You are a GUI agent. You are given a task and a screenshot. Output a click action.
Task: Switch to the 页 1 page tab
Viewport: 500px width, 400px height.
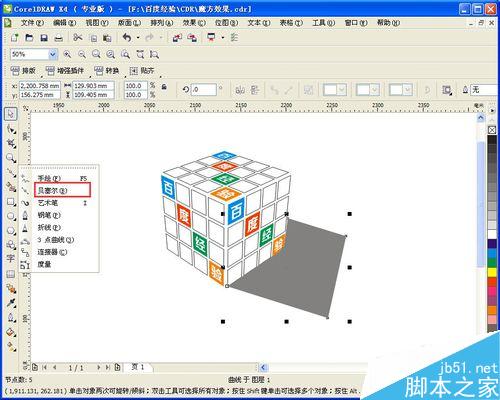tap(138, 367)
